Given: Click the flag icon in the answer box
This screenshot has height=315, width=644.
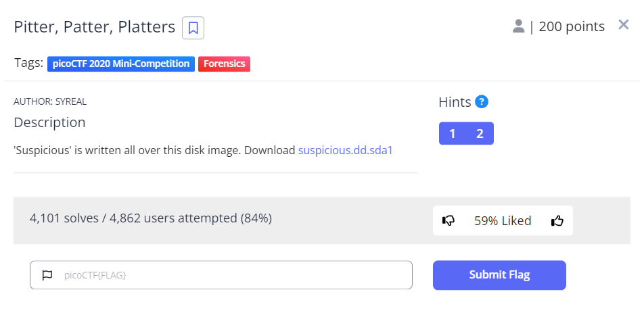Looking at the screenshot, I should pos(47,275).
